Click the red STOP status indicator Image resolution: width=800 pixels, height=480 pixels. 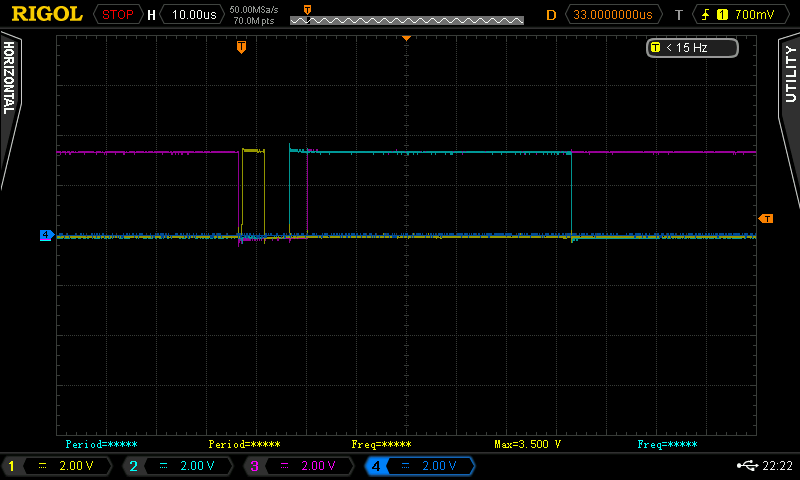[118, 14]
